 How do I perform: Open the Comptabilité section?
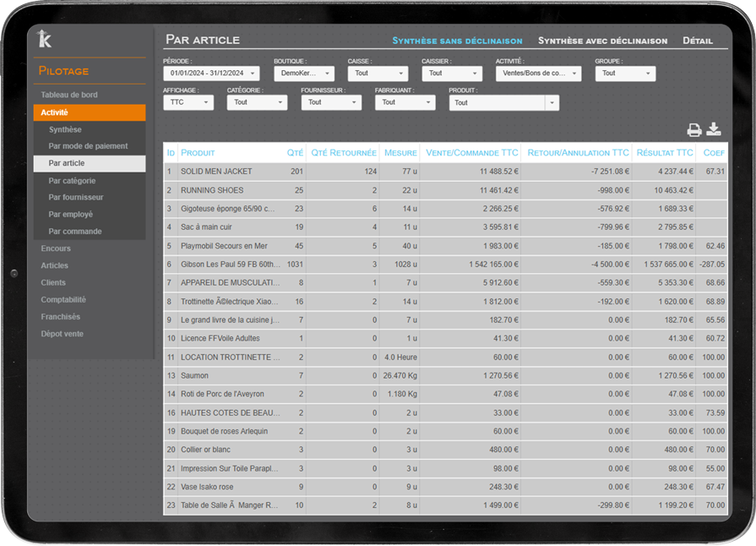pyautogui.click(x=63, y=300)
